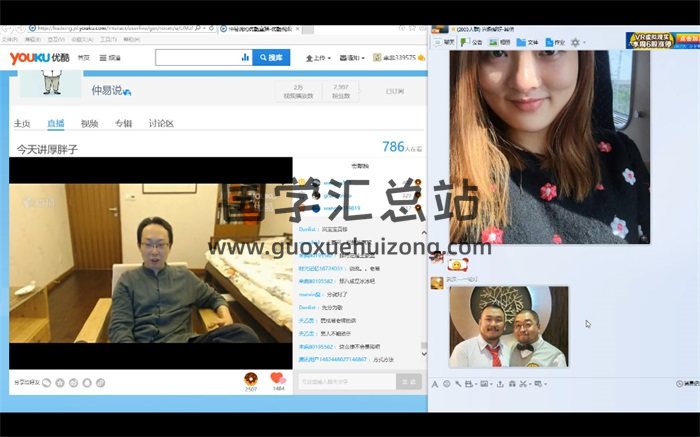
Task: Switch to the 专辑 tab
Action: (124, 123)
